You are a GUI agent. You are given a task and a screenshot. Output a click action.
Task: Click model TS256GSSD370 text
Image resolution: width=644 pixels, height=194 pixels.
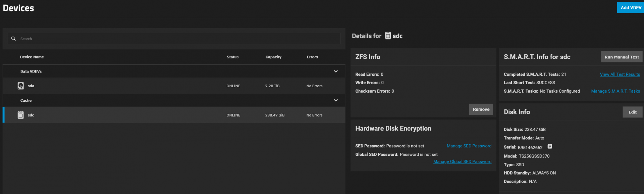coord(534,156)
